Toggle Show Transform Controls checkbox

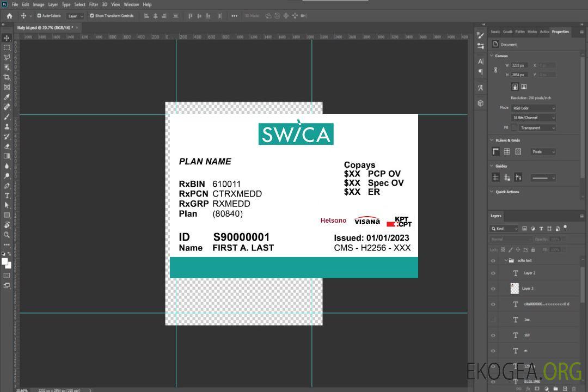tap(92, 16)
